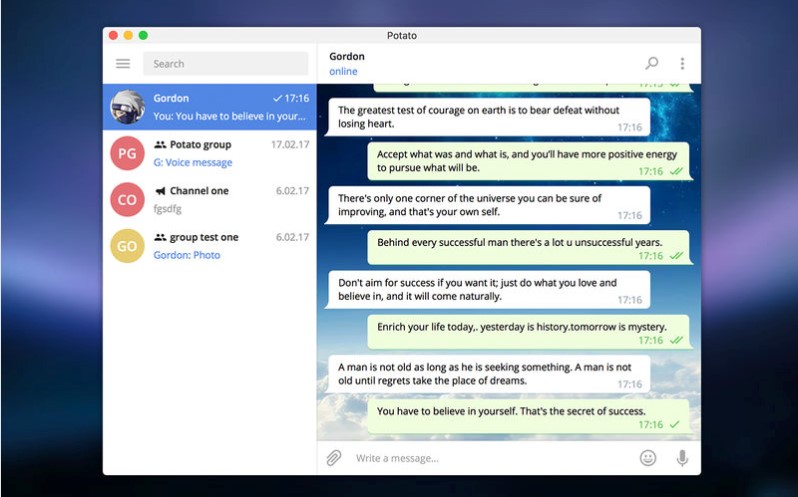
Task: Click the microphone voice message icon
Action: 682,458
